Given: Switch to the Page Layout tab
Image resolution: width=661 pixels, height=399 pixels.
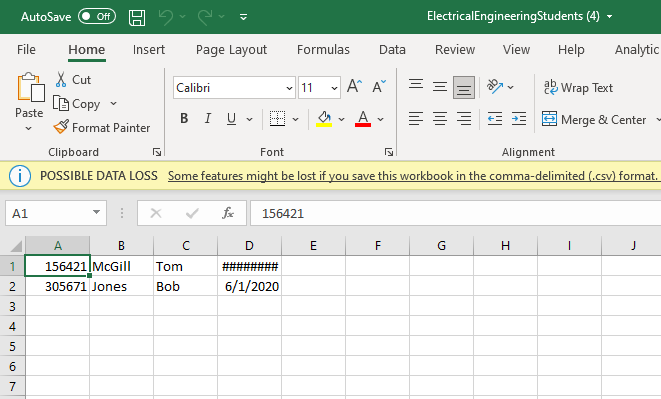Looking at the screenshot, I should 231,50.
